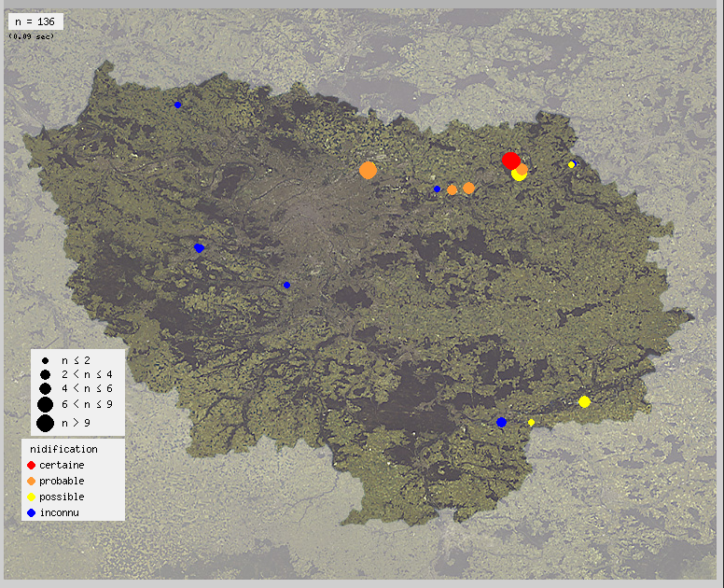
Task: Click the large red certaine marker on the map
Action: pos(510,161)
